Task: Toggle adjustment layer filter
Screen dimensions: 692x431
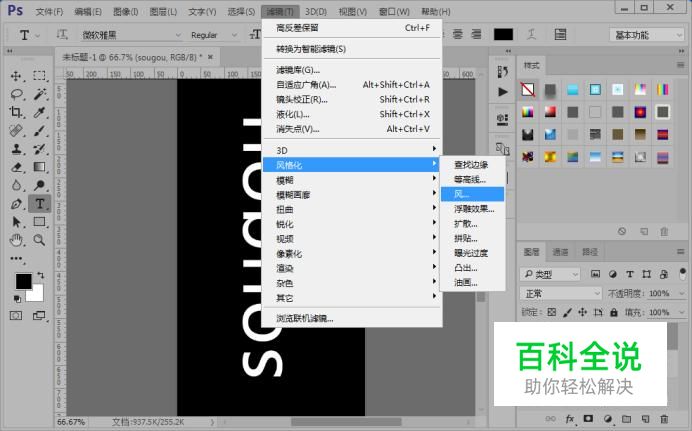Action: coord(613,274)
